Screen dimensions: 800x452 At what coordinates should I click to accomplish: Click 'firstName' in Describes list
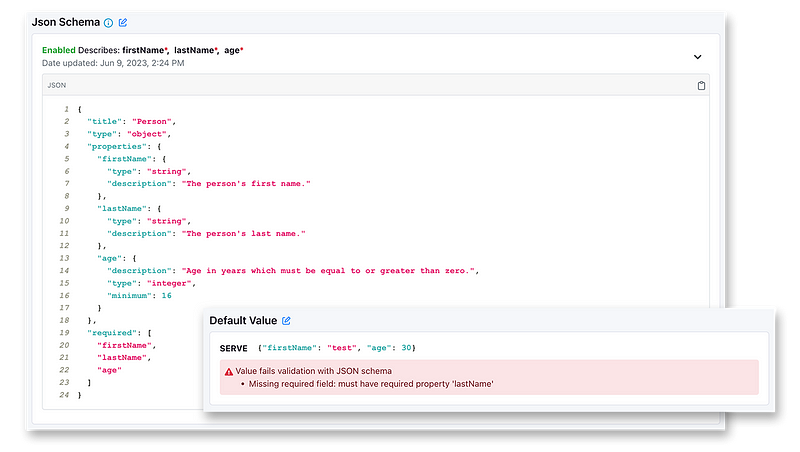[144, 50]
